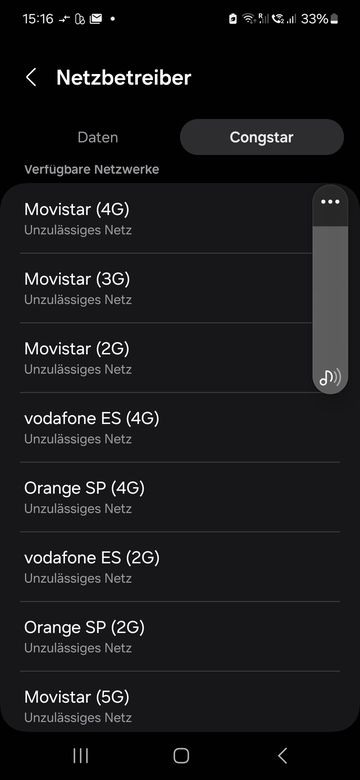This screenshot has width=360, height=780.
Task: Open recent apps navigation button
Action: point(81,756)
